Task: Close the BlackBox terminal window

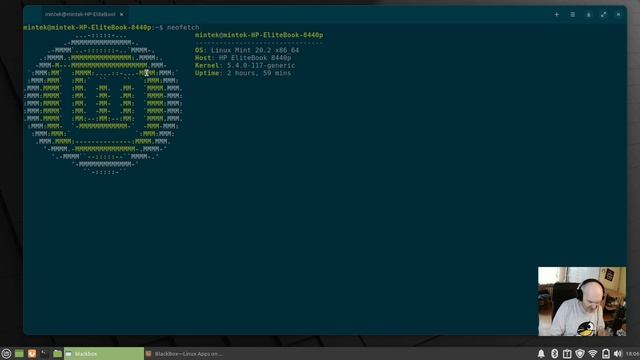Action: (x=618, y=14)
